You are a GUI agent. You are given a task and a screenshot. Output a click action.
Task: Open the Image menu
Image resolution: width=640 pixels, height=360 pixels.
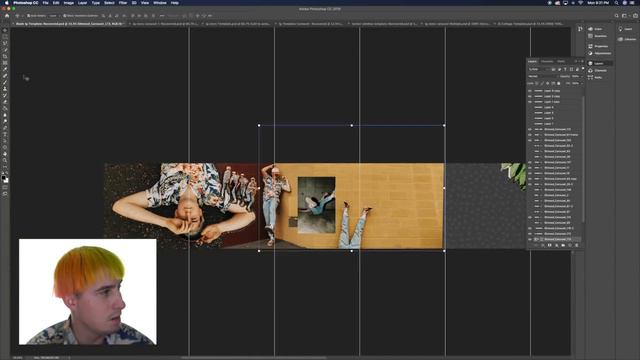pyautogui.click(x=69, y=2)
